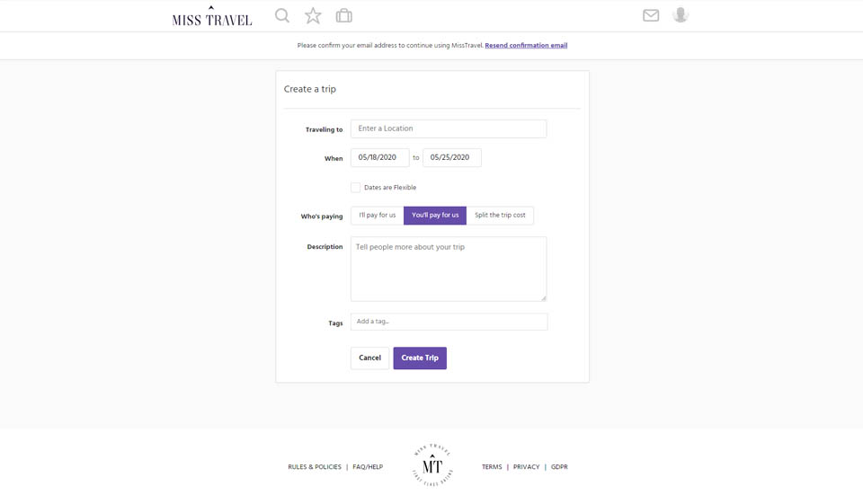The height and width of the screenshot is (504, 863).
Task: Select the I'll pay for us option
Action: [377, 216]
